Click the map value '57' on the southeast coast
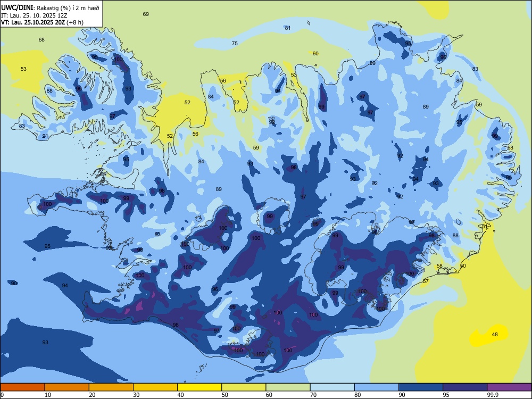The width and height of the screenshot is (532, 399). (x=426, y=281)
